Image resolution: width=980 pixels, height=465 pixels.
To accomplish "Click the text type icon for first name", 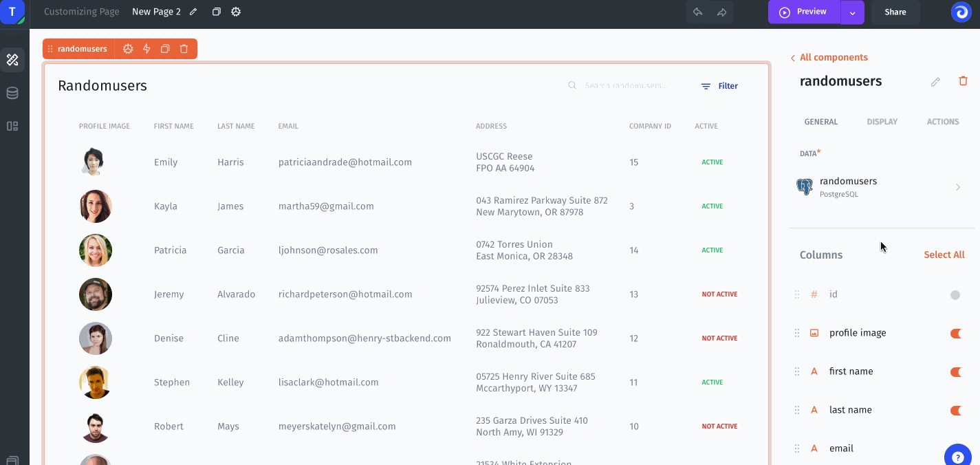I will click(814, 371).
